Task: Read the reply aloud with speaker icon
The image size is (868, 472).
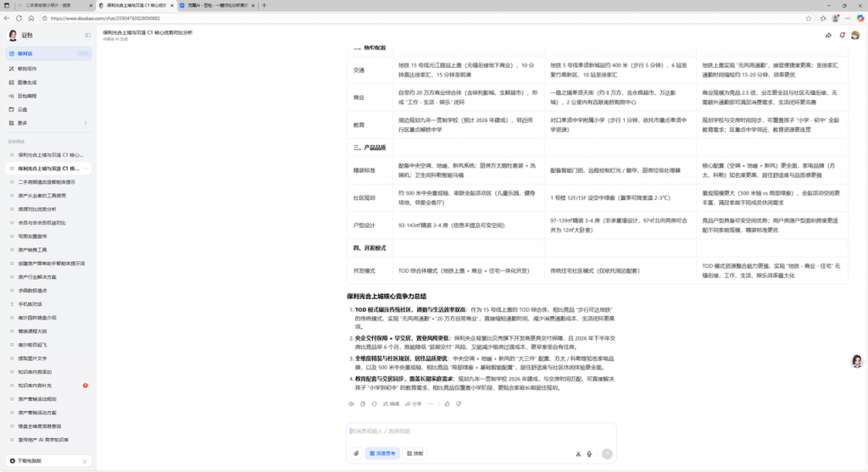Action: pos(351,404)
